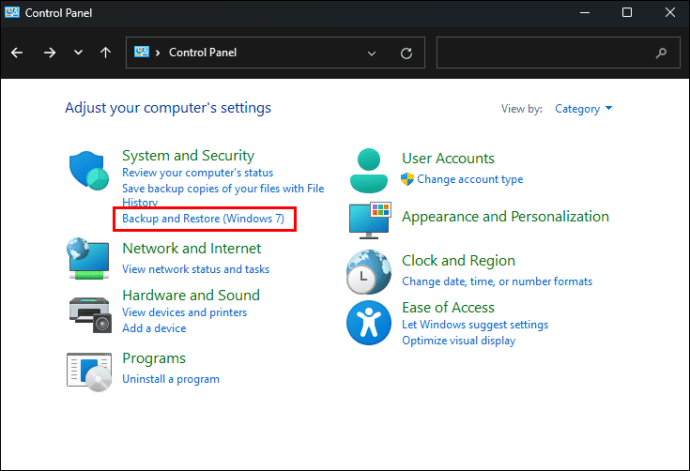Open View devices and printers
690x471 pixels.
pos(184,312)
